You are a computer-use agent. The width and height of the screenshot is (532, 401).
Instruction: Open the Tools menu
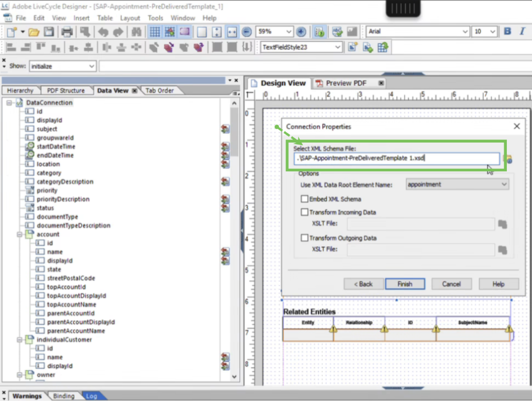click(x=155, y=18)
